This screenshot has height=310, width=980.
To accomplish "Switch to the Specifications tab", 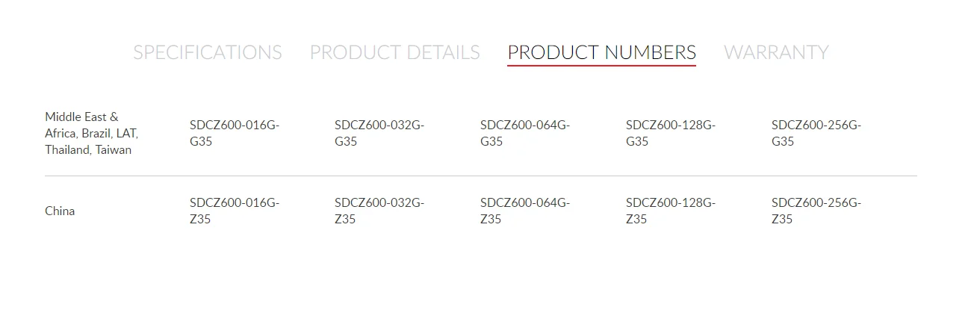I will point(207,52).
